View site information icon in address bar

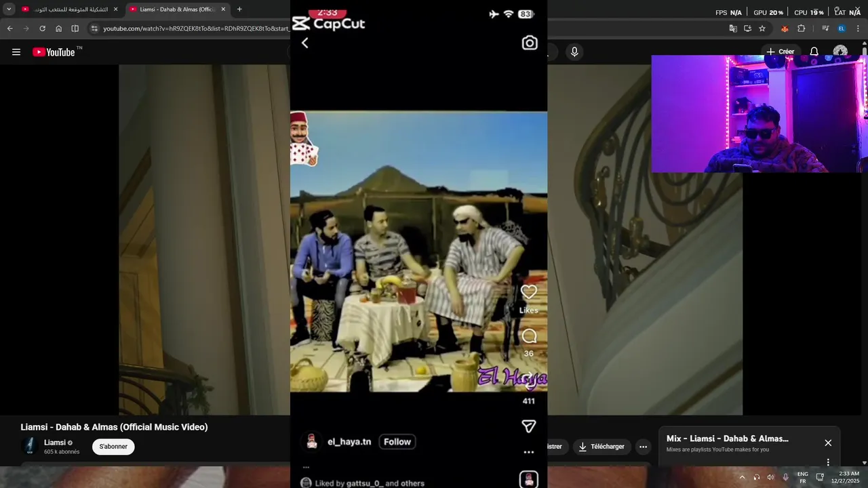(x=94, y=28)
